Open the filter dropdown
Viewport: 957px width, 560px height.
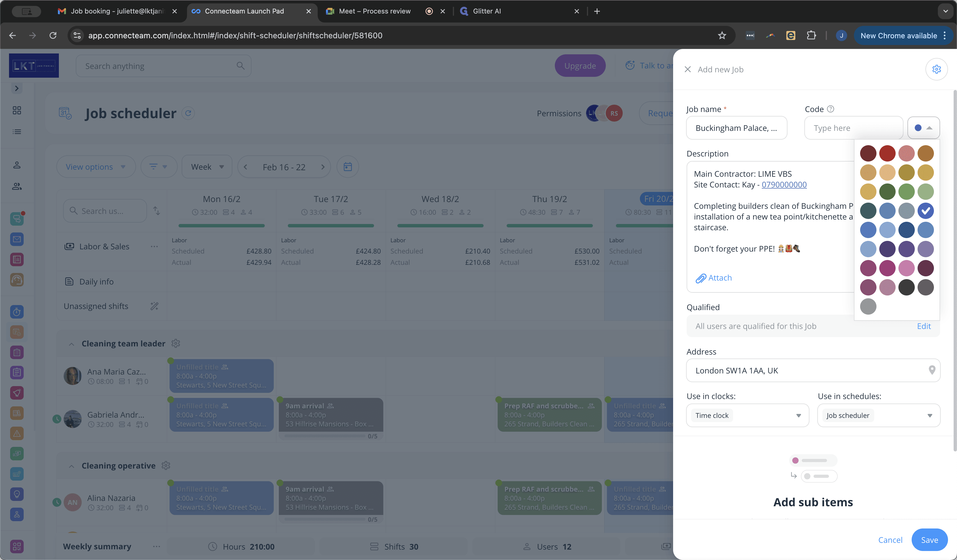pos(159,167)
